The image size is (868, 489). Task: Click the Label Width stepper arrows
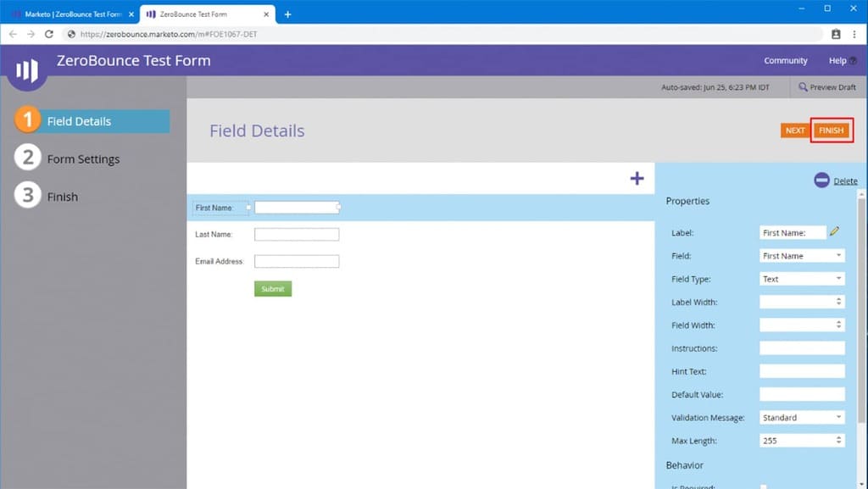[838, 302]
